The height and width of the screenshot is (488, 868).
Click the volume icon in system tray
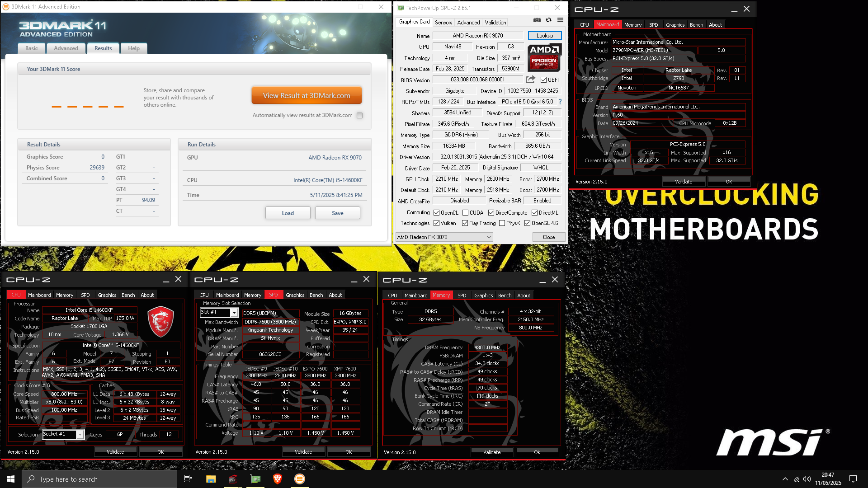pos(807,479)
